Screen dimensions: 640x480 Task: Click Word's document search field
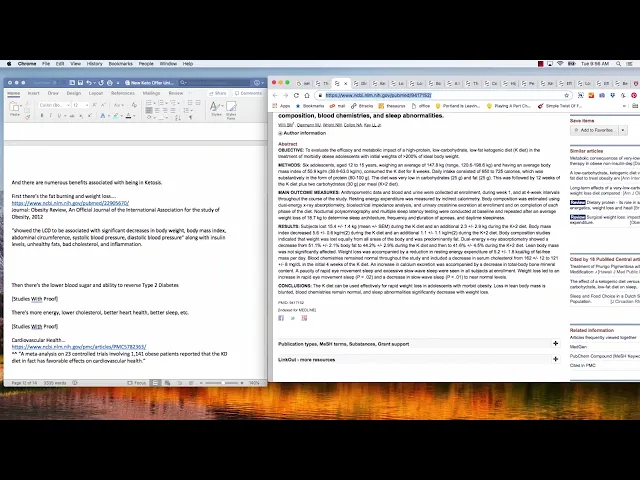click(x=216, y=83)
